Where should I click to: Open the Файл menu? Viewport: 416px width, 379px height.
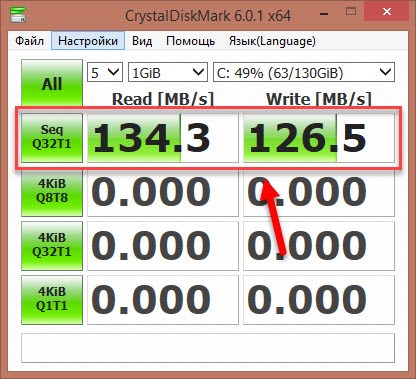pyautogui.click(x=29, y=41)
